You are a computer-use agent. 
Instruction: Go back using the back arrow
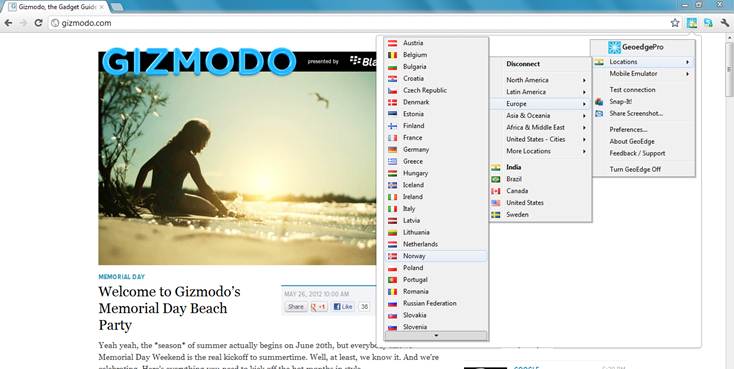pyautogui.click(x=8, y=22)
